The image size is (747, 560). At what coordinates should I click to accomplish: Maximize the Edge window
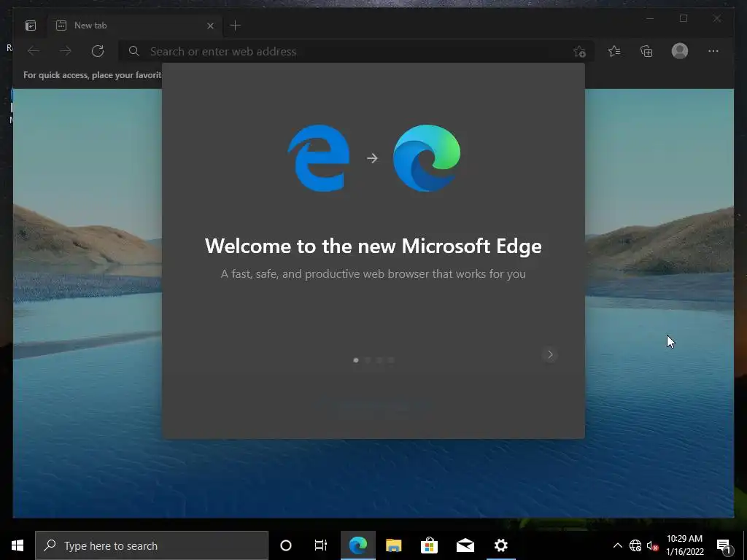pyautogui.click(x=684, y=18)
